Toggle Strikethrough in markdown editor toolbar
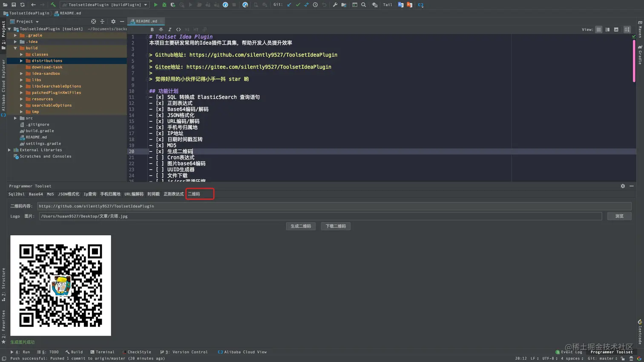 [161, 29]
